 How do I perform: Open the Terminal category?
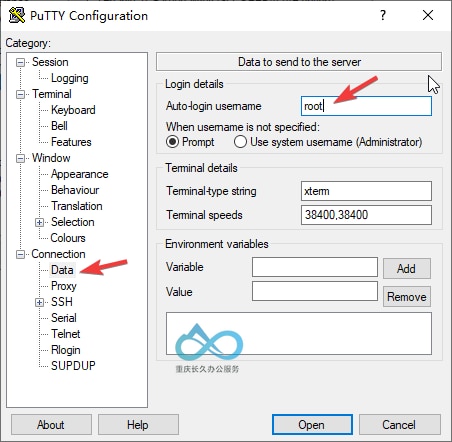click(x=52, y=94)
